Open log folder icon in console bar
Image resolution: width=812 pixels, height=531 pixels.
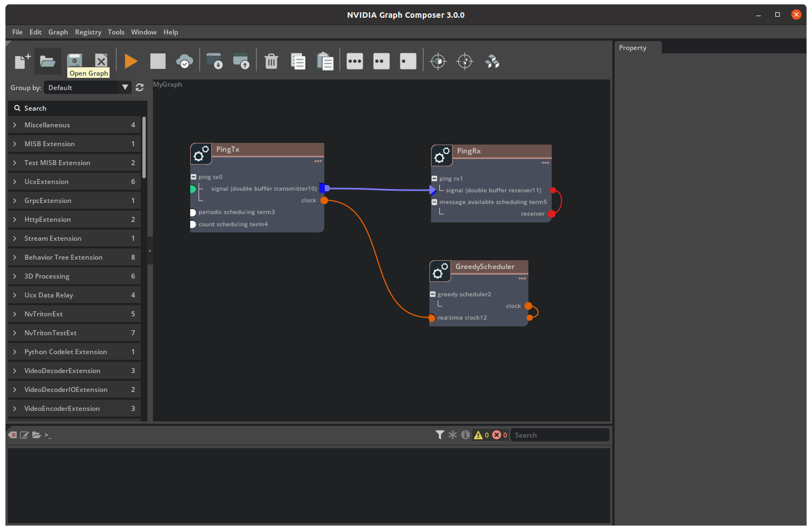coord(37,435)
